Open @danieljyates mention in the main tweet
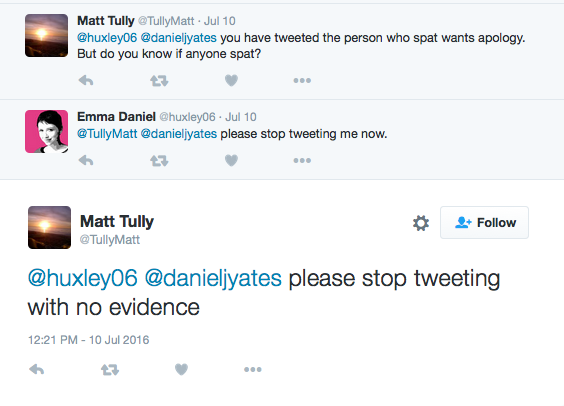Screen dimensions: 564x406 click(x=213, y=278)
